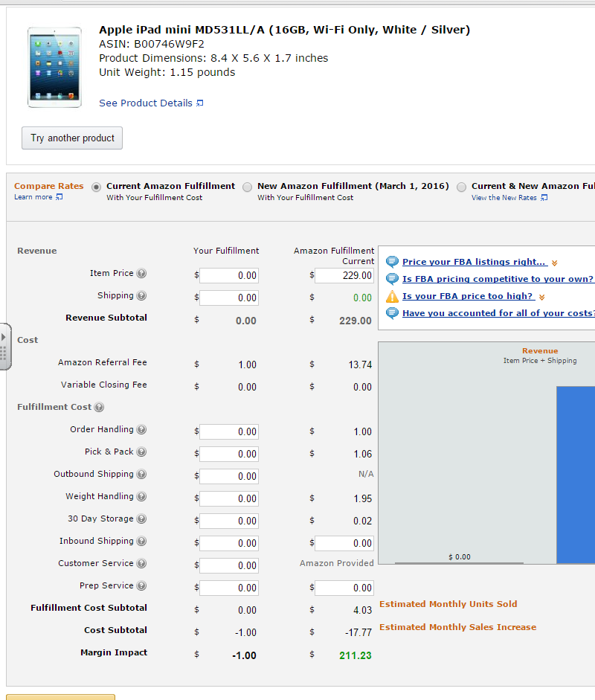Click help icon beside Customer Service
This screenshot has height=700, width=595.
141,563
